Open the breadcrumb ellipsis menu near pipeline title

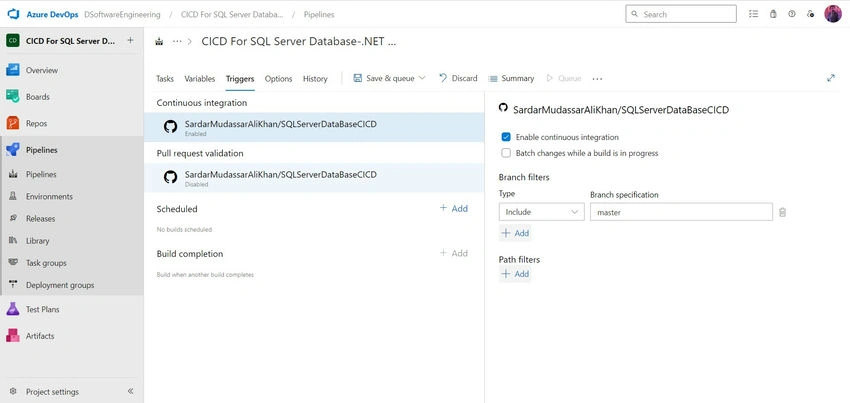point(177,41)
